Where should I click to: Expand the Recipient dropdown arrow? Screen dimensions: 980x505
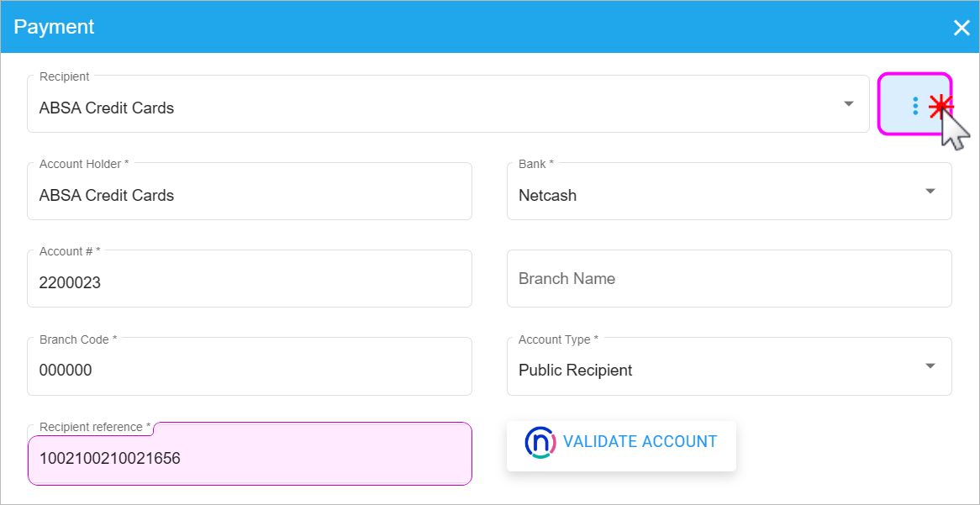(849, 103)
